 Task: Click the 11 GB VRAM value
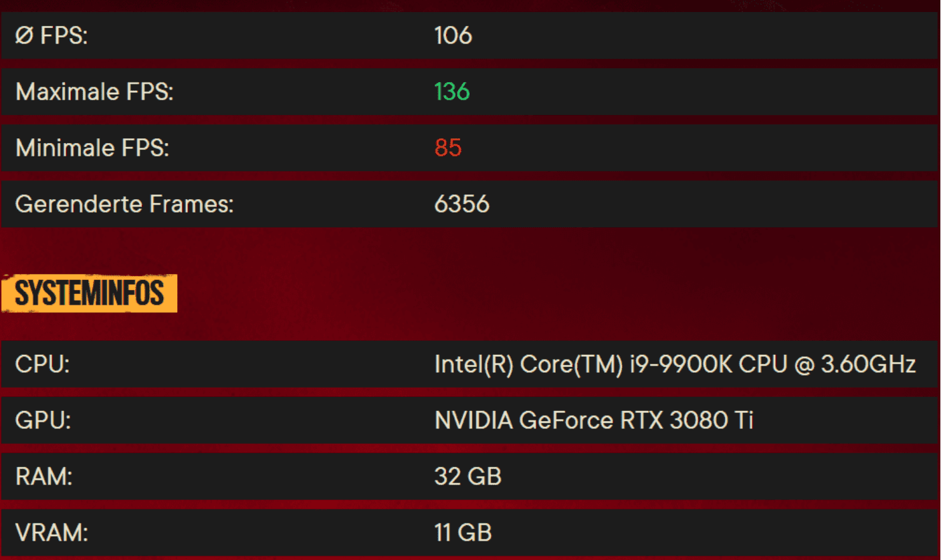point(463,533)
